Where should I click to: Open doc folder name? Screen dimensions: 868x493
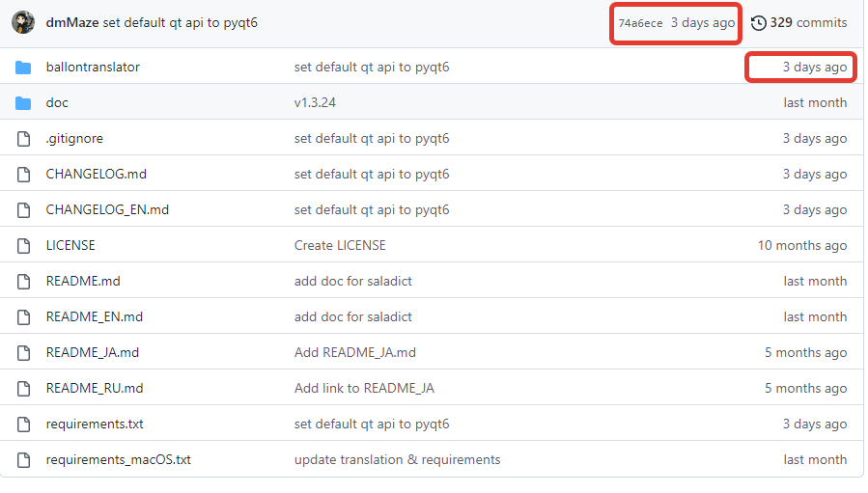[57, 103]
